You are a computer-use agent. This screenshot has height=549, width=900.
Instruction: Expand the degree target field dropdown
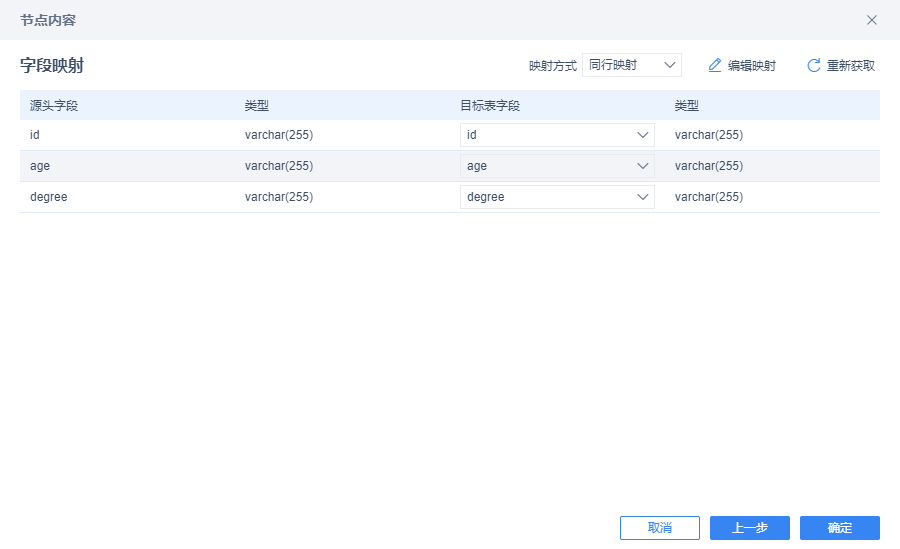557,197
